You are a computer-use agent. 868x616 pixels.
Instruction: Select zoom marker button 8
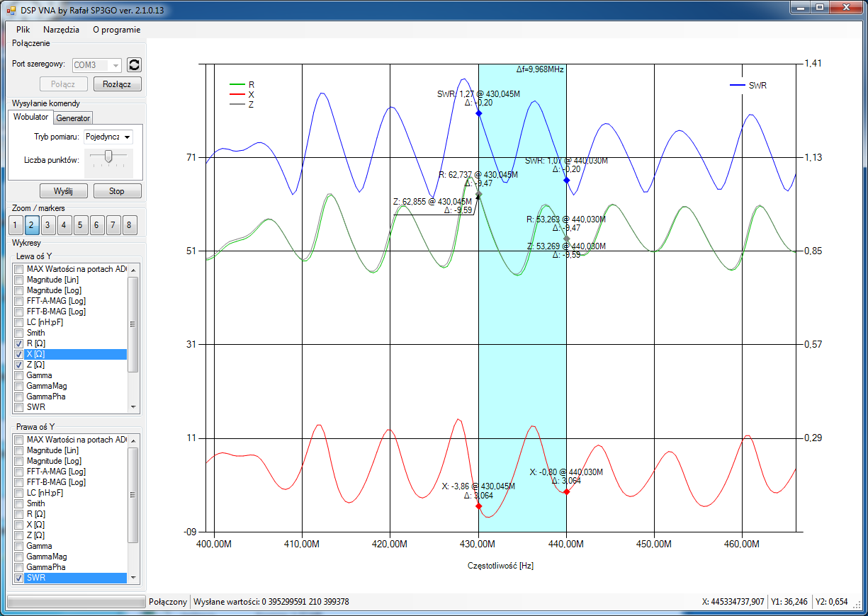[129, 226]
